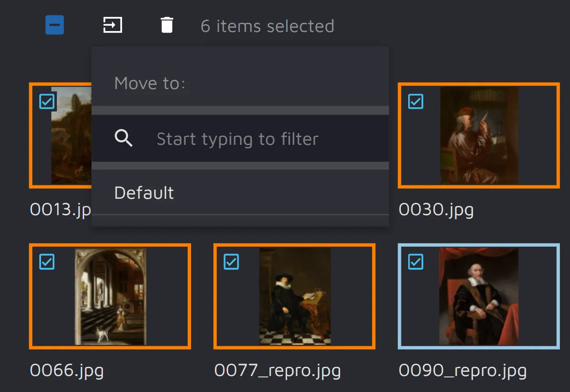Viewport: 570px width, 392px height.
Task: Click the 0030.jpg file name label
Action: pyautogui.click(x=436, y=210)
